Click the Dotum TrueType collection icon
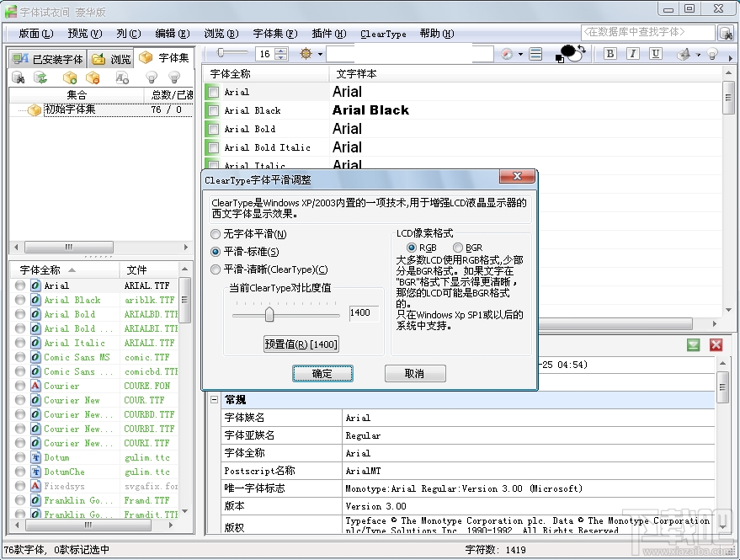This screenshot has height=560, width=740. [36, 457]
